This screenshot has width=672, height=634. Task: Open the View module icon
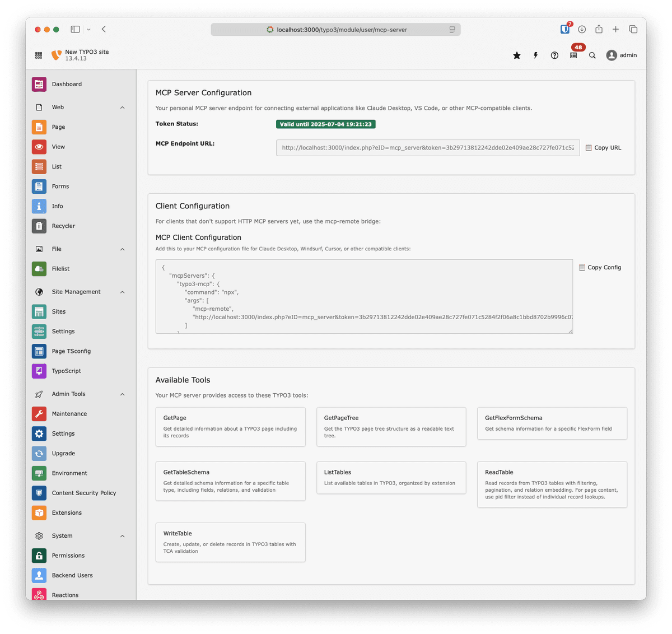(x=39, y=147)
